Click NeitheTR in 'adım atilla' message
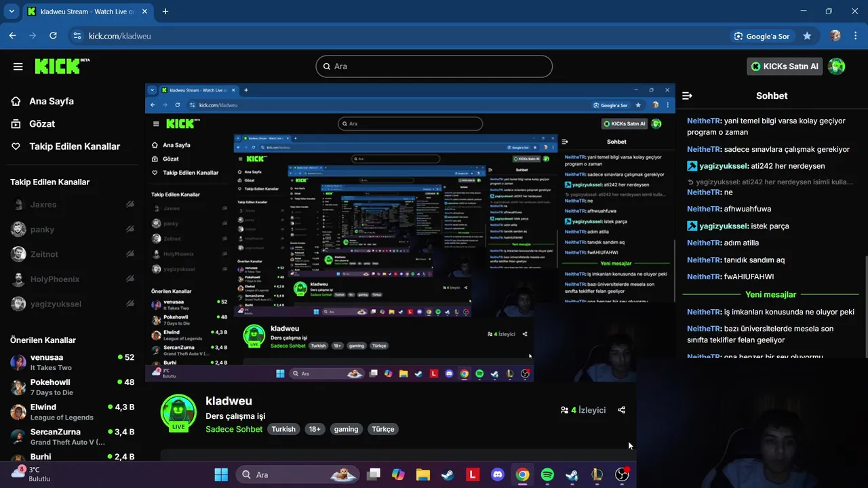This screenshot has height=488, width=868. tap(704, 243)
